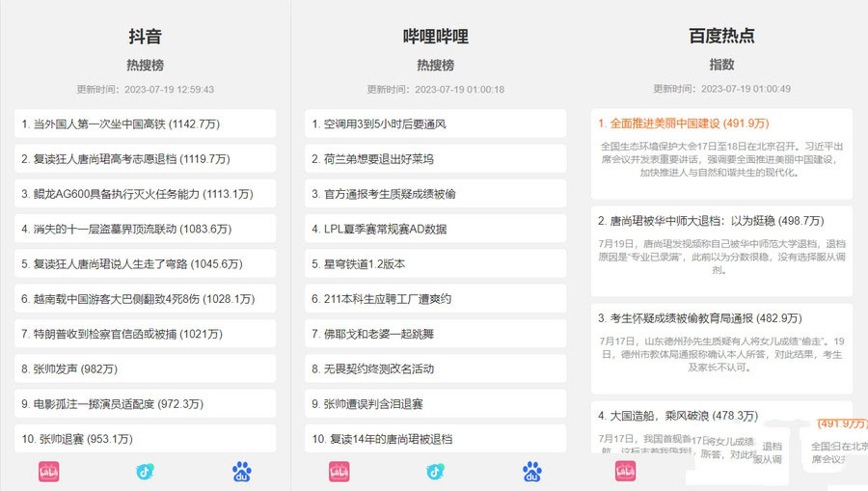This screenshot has height=491, width=868.
Task: Open 电影孤注一掷演员适配度 topic
Action: [x=145, y=403]
